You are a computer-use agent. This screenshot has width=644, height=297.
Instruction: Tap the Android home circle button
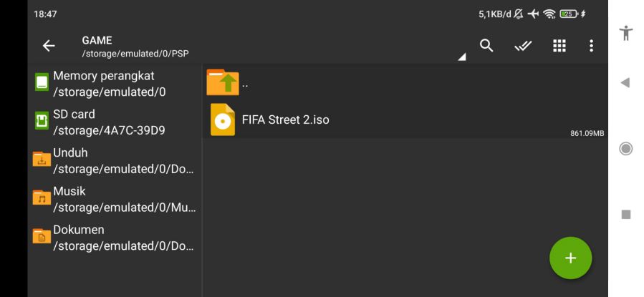[x=625, y=148]
